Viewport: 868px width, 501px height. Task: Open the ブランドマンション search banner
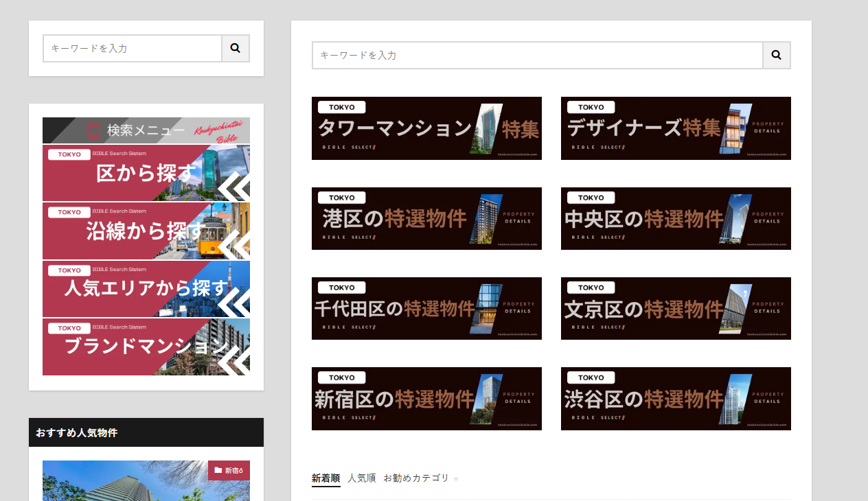tap(146, 347)
